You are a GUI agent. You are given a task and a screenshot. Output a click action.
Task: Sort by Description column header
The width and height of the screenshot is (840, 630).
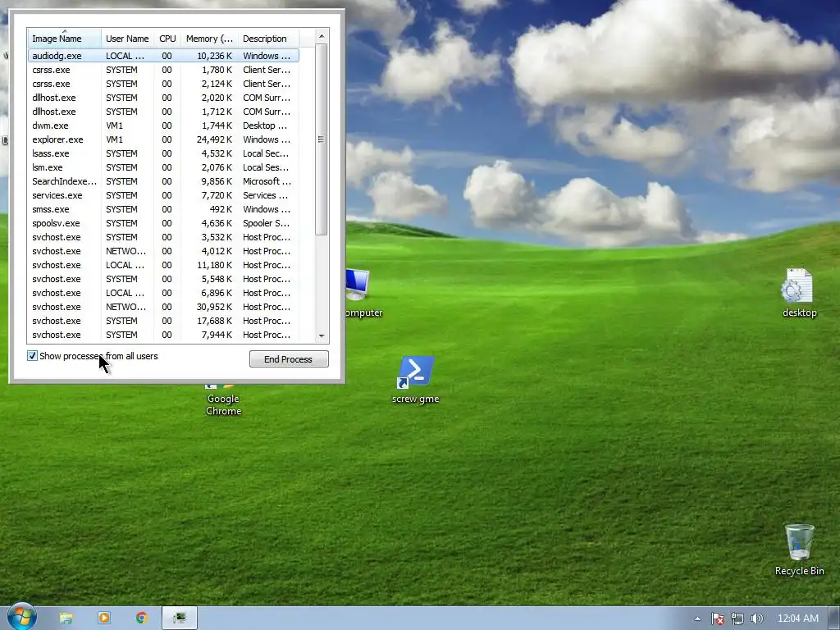(268, 38)
